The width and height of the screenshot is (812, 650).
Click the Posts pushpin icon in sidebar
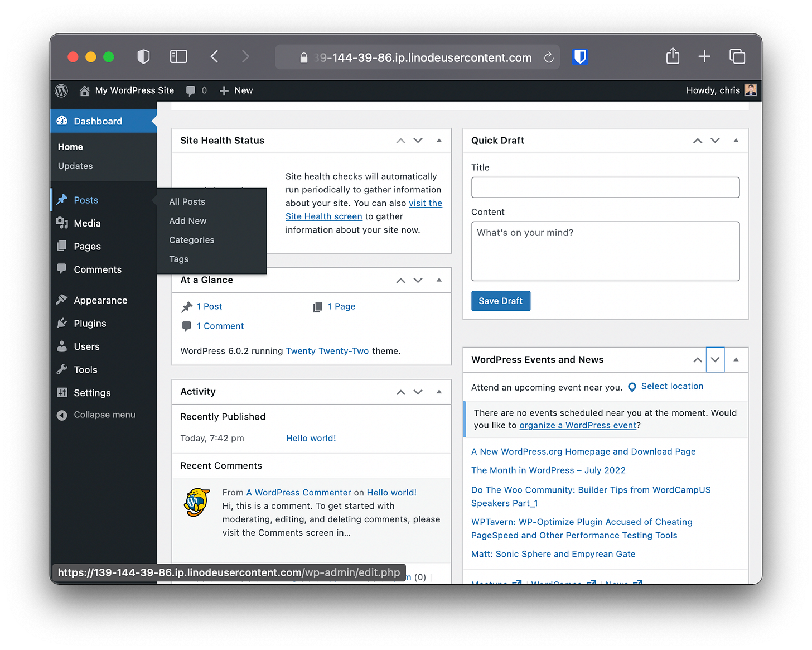[62, 200]
